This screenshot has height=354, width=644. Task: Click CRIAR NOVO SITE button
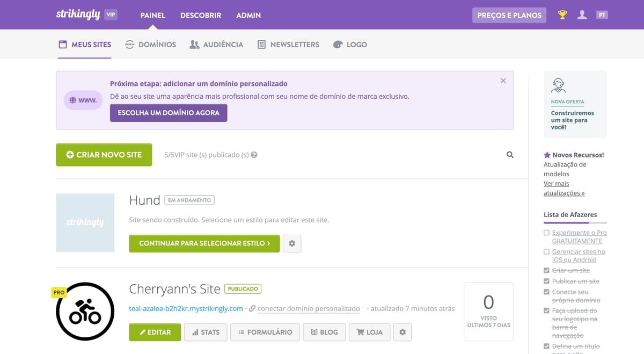(104, 155)
